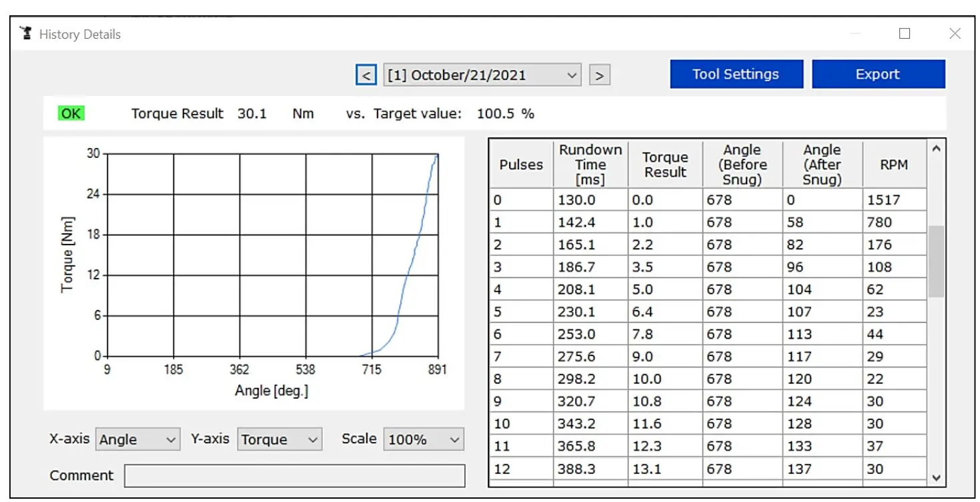Click torque result cell 10.8 in table
This screenshot has width=980, height=502.
665,401
